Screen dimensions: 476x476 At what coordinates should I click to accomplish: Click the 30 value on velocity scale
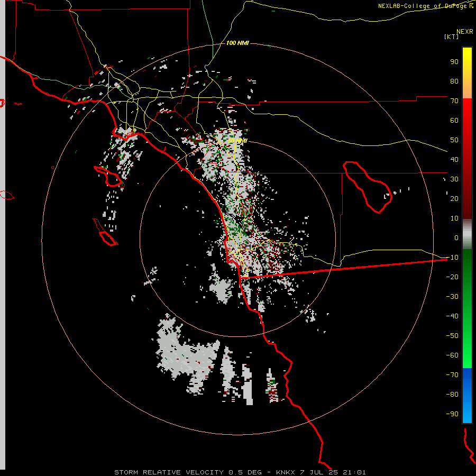454,179
